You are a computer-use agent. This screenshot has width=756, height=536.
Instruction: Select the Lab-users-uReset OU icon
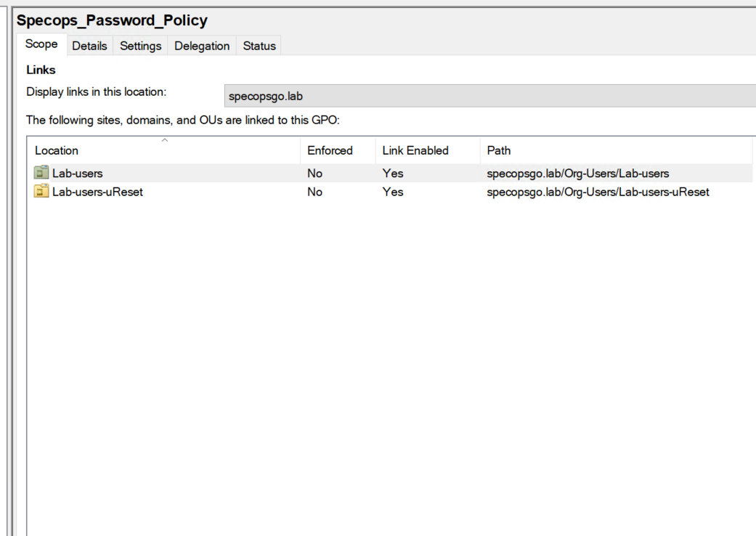coord(41,191)
